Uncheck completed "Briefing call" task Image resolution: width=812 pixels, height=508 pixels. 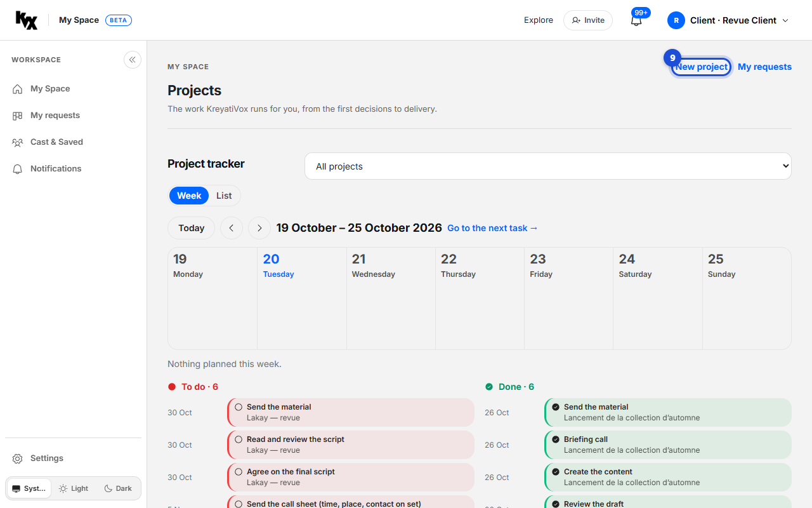(x=556, y=439)
